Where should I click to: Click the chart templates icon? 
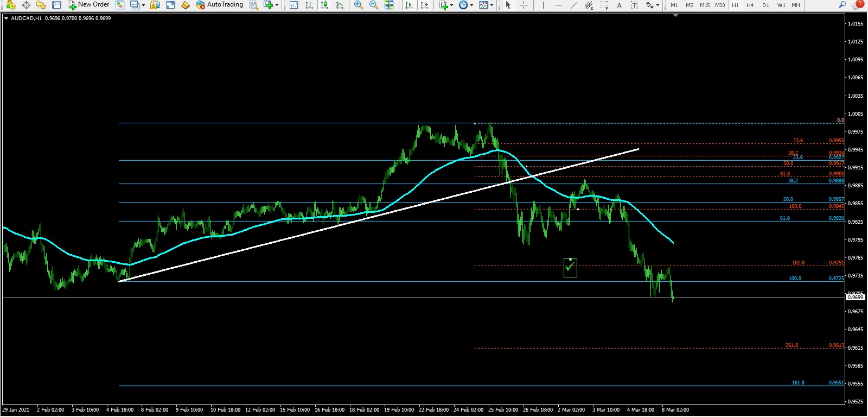click(x=483, y=5)
